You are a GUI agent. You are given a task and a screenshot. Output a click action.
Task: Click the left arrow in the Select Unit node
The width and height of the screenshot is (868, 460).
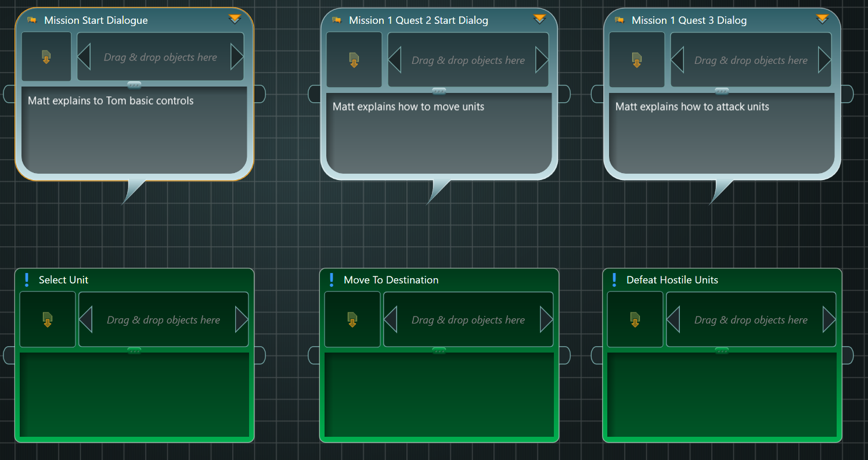click(x=86, y=319)
